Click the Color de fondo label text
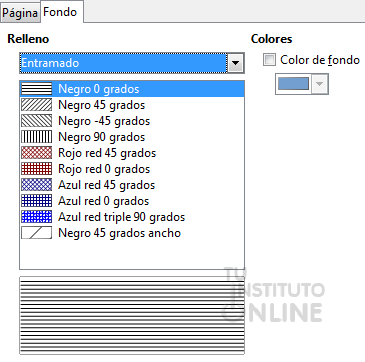The image size is (365, 362). point(320,60)
